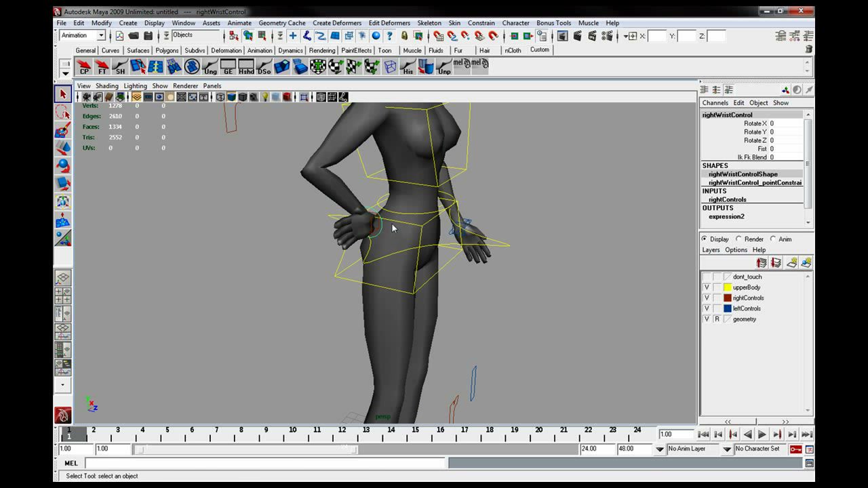The height and width of the screenshot is (488, 868).
Task: Click the Unp shelf icon
Action: [x=444, y=66]
